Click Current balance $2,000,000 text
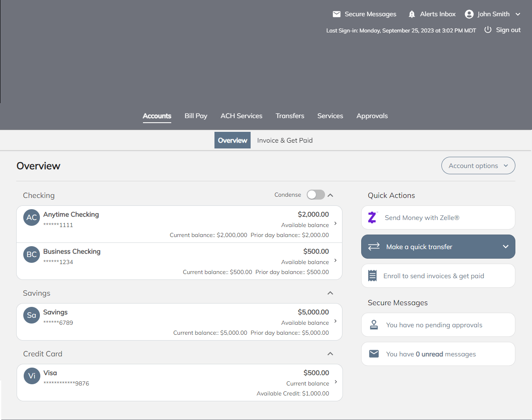The image size is (532, 420). click(209, 235)
